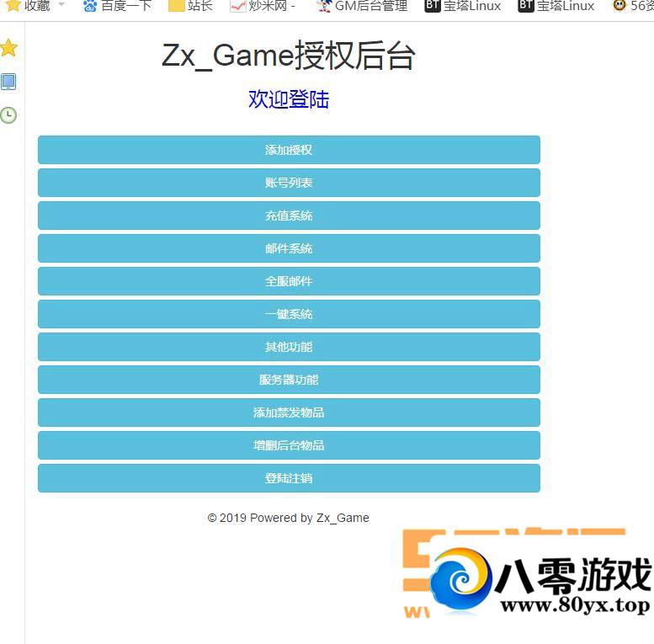Click the 添加授权 button
The width and height of the screenshot is (654, 644).
[x=289, y=150]
